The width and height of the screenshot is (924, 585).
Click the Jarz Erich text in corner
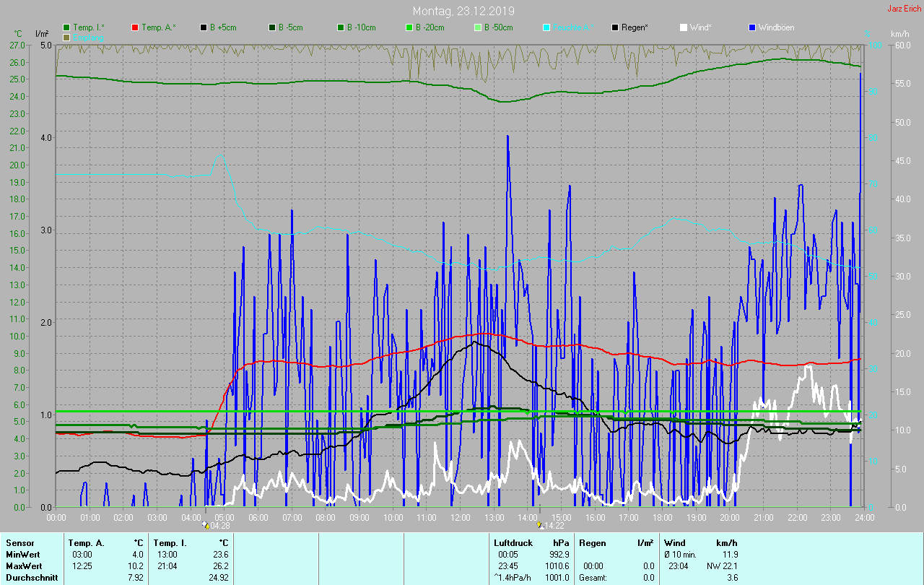point(903,9)
